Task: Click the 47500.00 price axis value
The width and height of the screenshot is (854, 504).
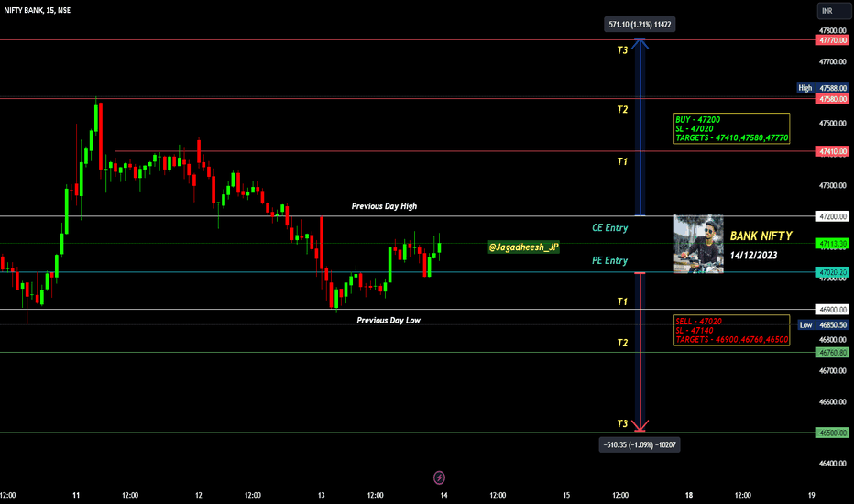Action: 833,123
